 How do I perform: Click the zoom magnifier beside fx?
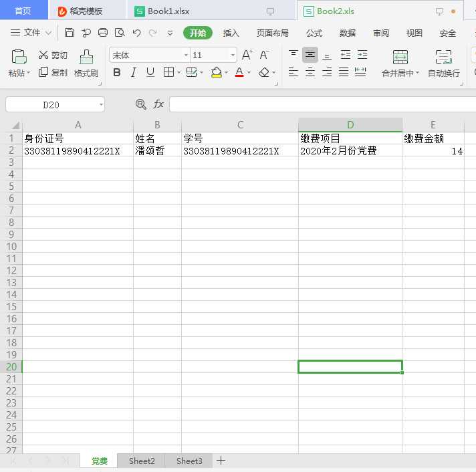point(140,104)
